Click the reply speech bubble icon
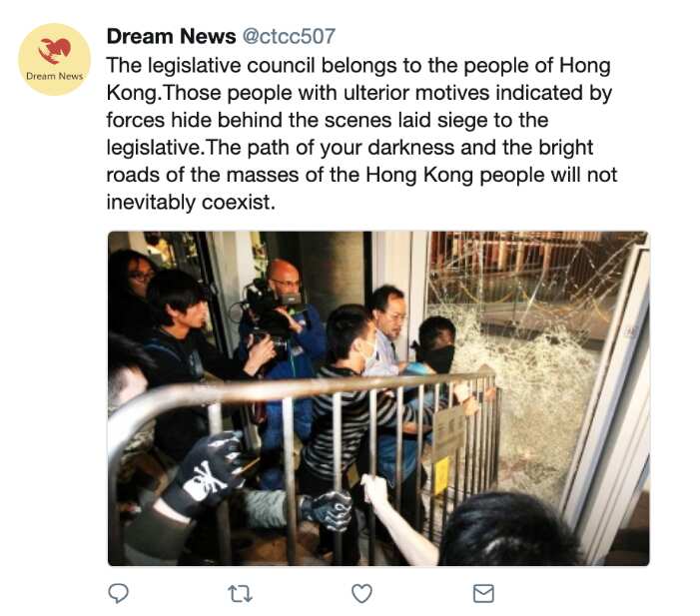Image resolution: width=700 pixels, height=616 pixels. point(118,593)
